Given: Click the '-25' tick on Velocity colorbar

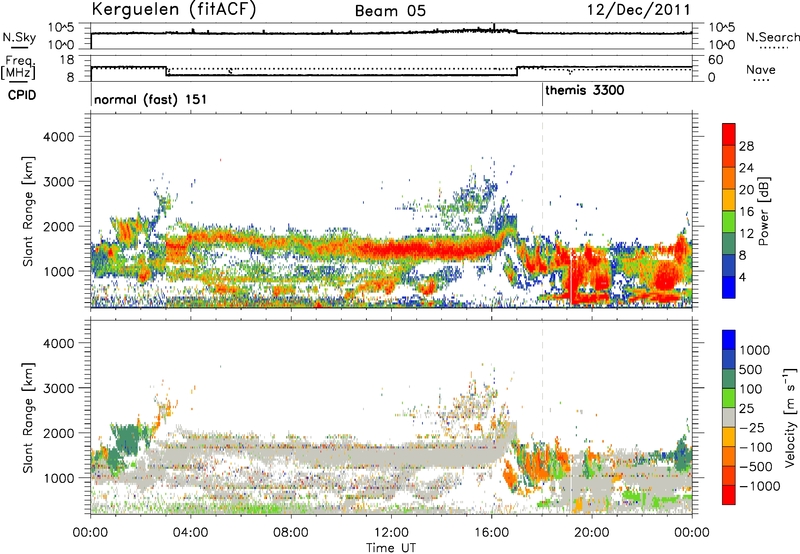Looking at the screenshot, I should click(x=752, y=427).
